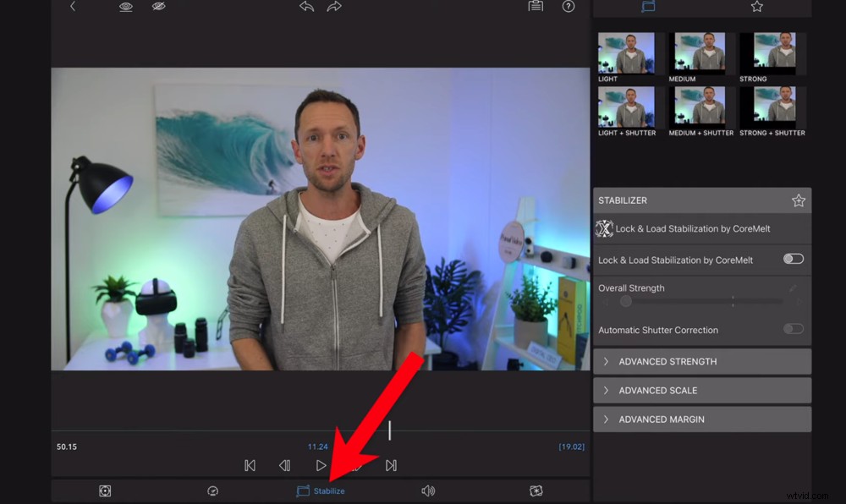The width and height of the screenshot is (846, 504).
Task: Open the clipboard paste attributes icon
Action: [x=535, y=7]
